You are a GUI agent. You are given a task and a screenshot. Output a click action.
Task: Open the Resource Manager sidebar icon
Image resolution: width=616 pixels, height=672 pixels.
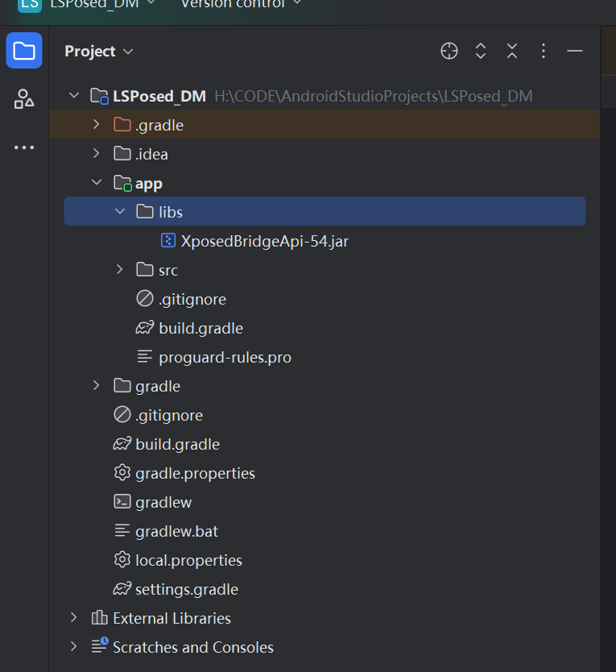[x=24, y=99]
